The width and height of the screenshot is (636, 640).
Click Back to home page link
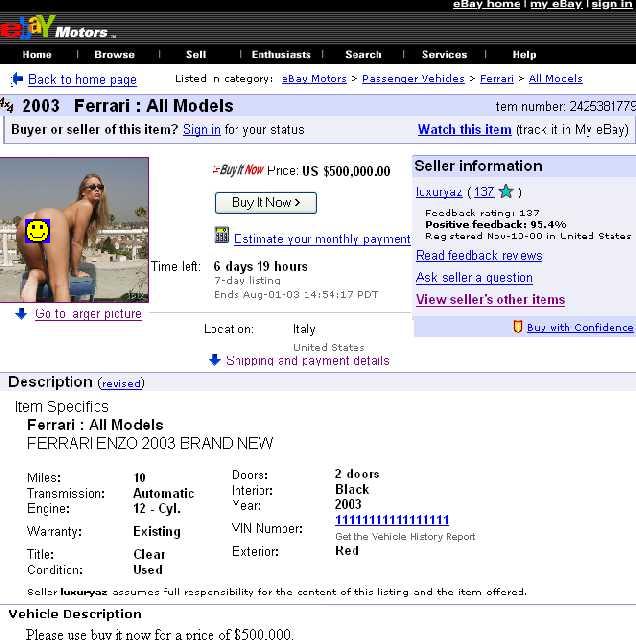(82, 79)
